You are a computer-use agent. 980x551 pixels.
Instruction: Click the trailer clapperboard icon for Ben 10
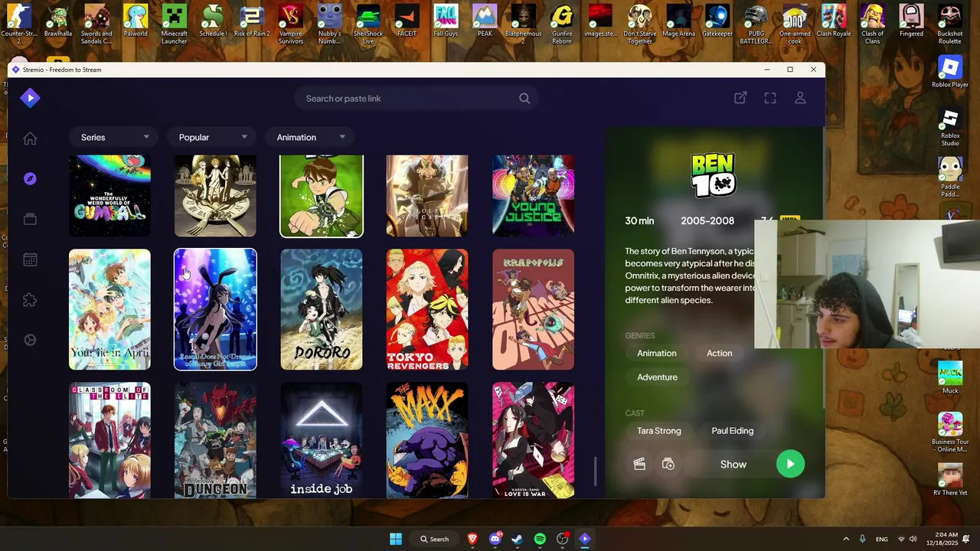(639, 464)
